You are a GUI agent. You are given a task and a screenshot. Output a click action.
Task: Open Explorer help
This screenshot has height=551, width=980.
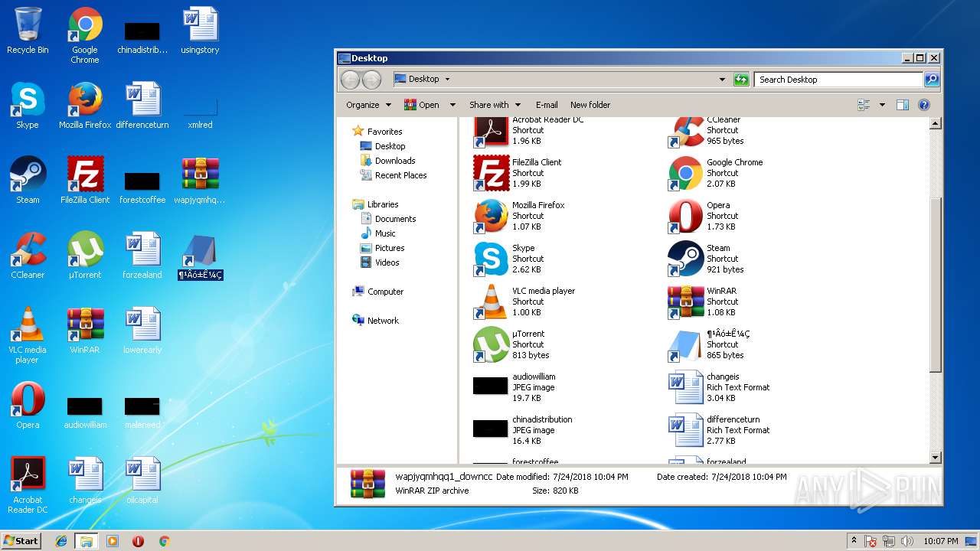tap(924, 105)
